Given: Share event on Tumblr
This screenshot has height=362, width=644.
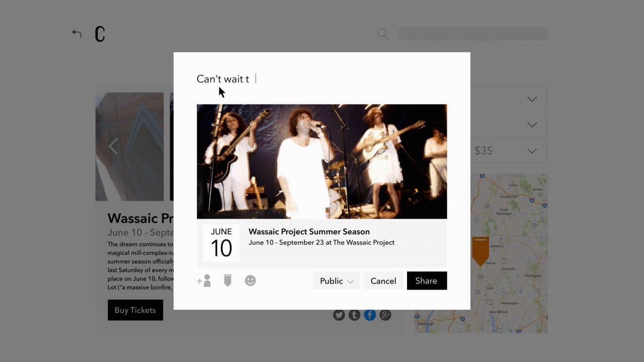Looking at the screenshot, I should [x=355, y=315].
